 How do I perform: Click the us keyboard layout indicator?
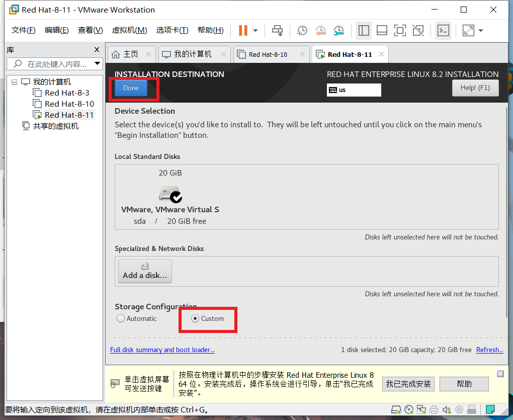tap(354, 90)
